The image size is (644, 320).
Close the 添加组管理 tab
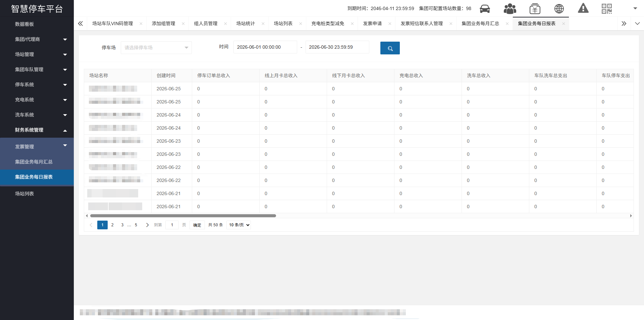tap(183, 24)
